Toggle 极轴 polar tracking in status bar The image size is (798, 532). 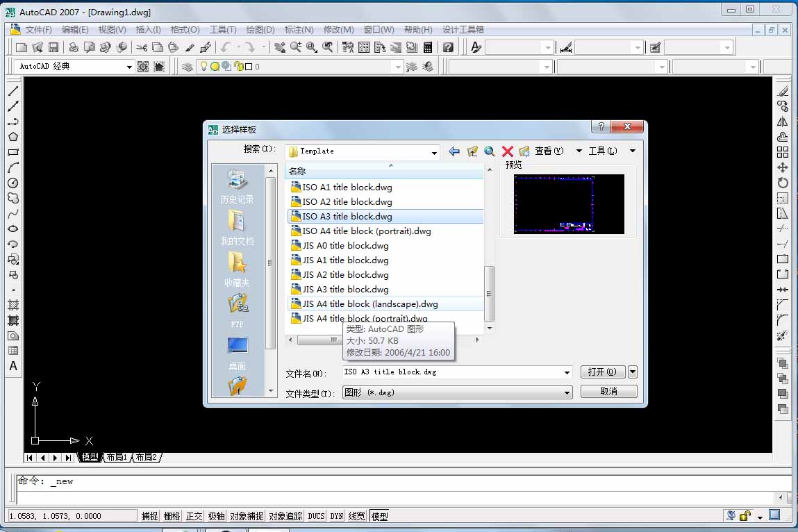(216, 516)
